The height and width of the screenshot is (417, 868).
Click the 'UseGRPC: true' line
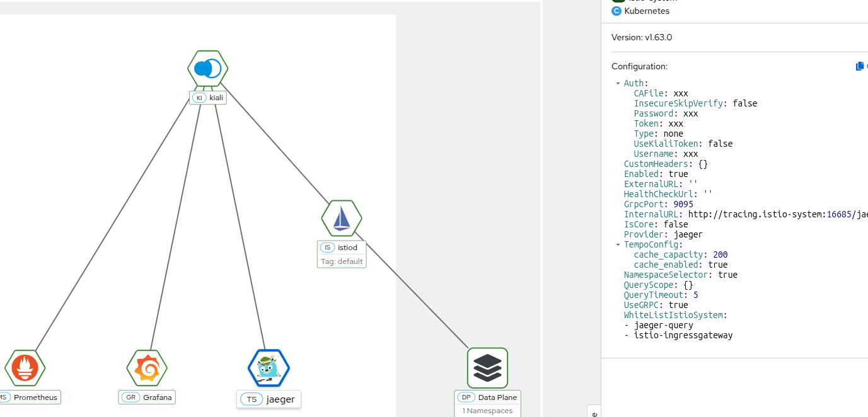(x=656, y=305)
